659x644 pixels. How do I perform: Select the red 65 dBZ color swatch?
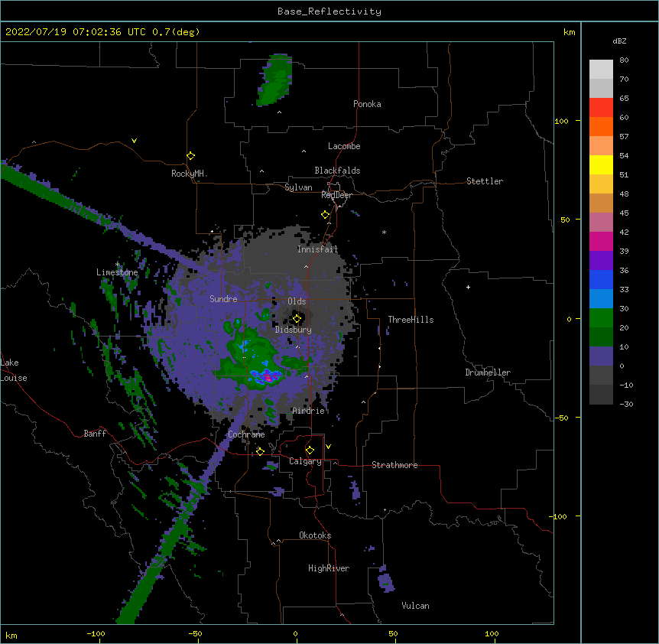(x=601, y=107)
